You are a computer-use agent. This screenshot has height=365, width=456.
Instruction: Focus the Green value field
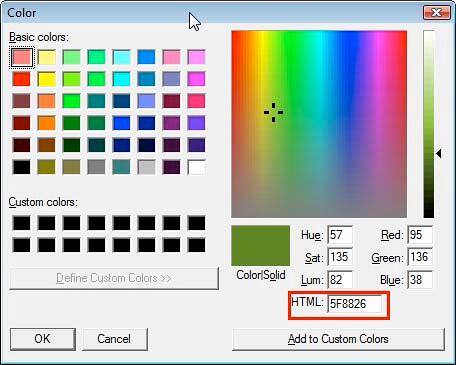coord(420,257)
